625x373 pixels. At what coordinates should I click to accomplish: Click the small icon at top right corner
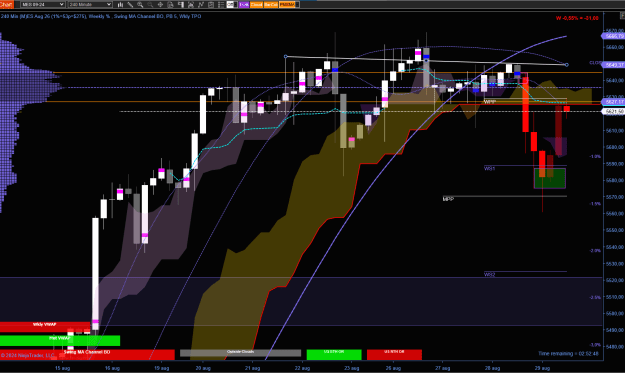[x=622, y=16]
